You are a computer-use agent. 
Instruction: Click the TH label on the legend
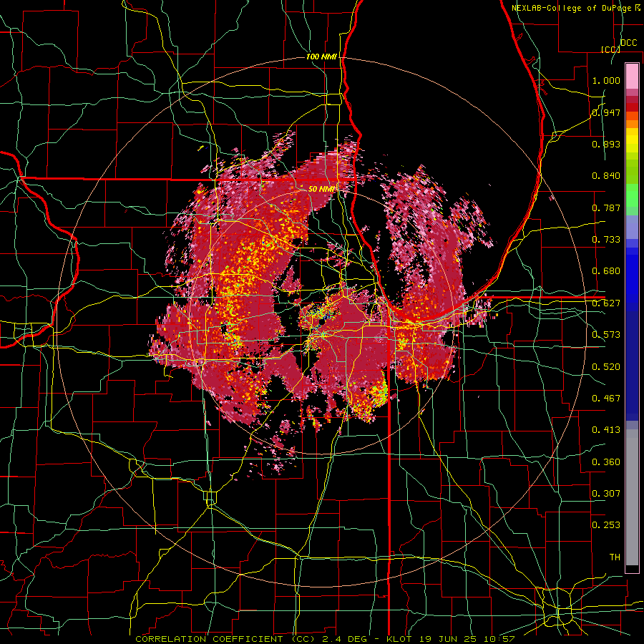coord(615,557)
